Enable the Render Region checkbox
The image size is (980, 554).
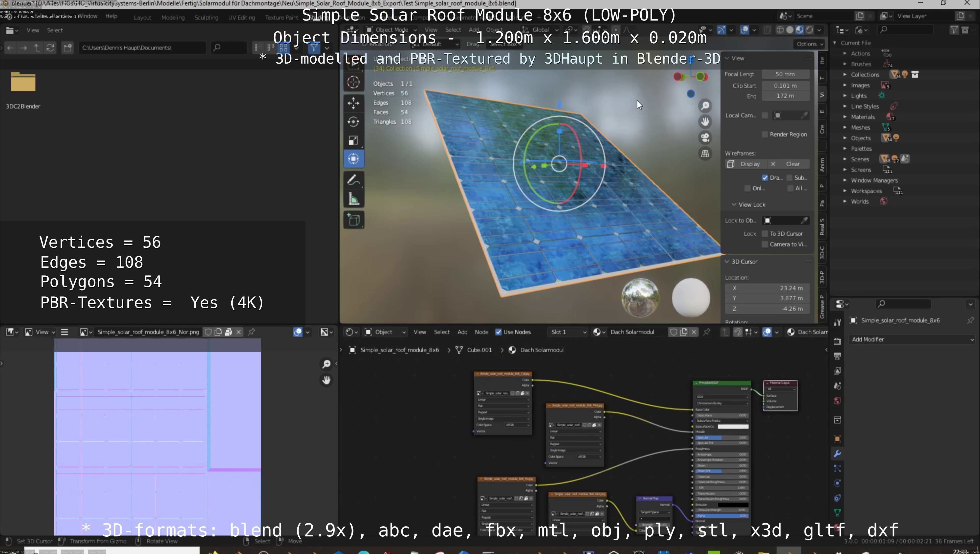pos(765,134)
